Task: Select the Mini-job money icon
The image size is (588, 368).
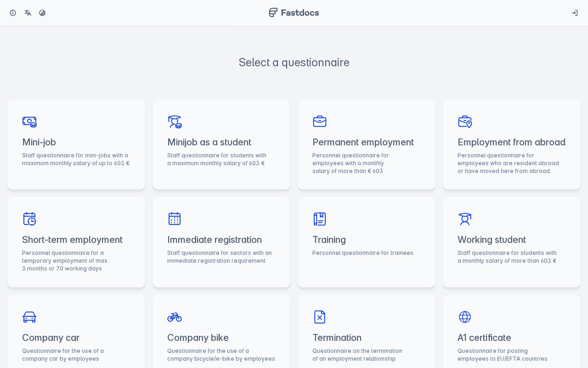Action: click(x=29, y=121)
